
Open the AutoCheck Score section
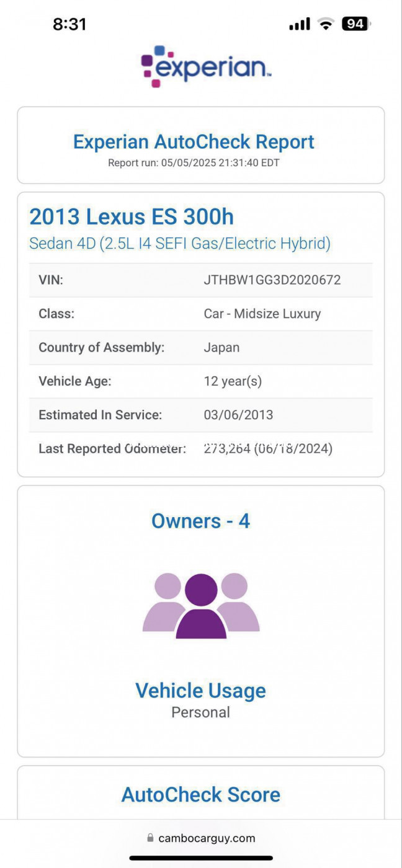point(201,794)
